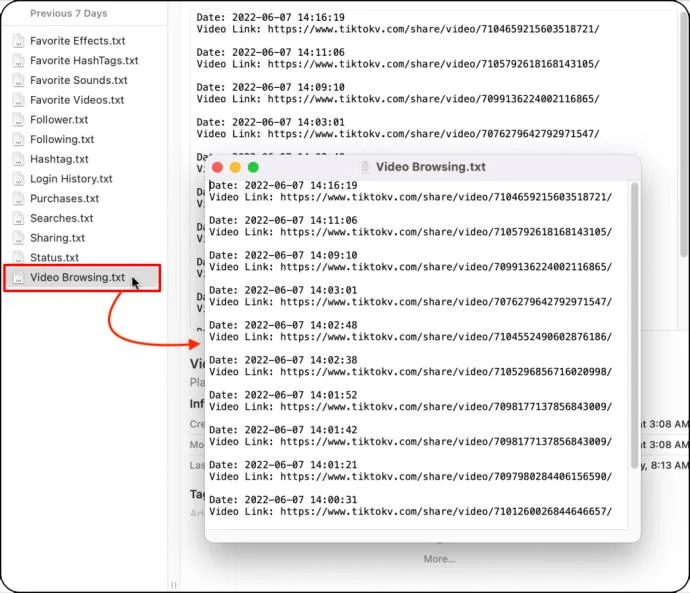Click video link ending 7104659215603518721 in front window
Image resolution: width=690 pixels, height=593 pixels.
pyautogui.click(x=446, y=197)
